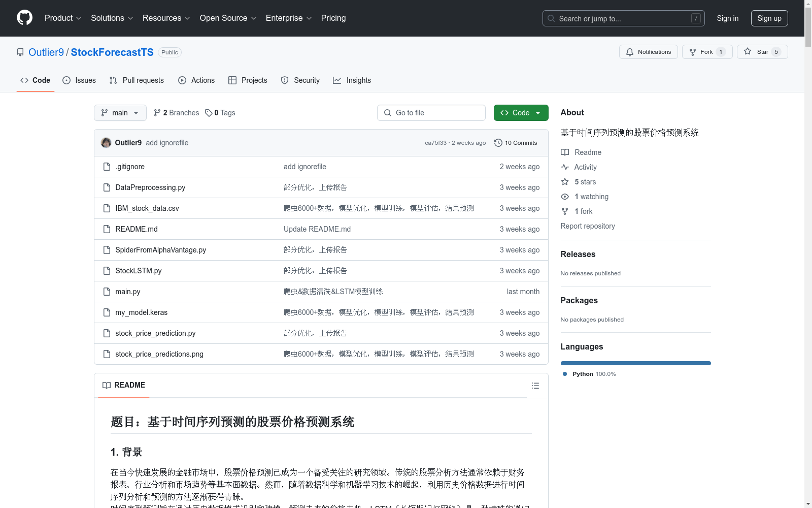Open the Python 100.0% language link
The width and height of the screenshot is (812, 508).
(x=589, y=374)
